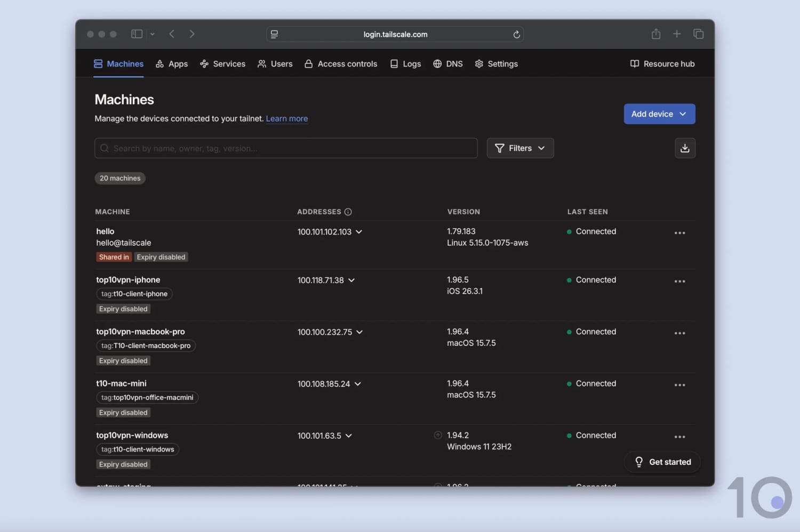Click the machine search field

pyautogui.click(x=286, y=148)
